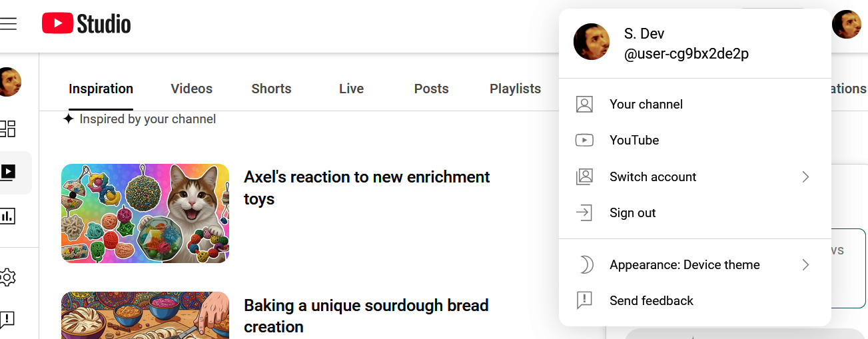Image resolution: width=868 pixels, height=339 pixels.
Task: Click the sidebar feedback icon
Action: (9, 320)
